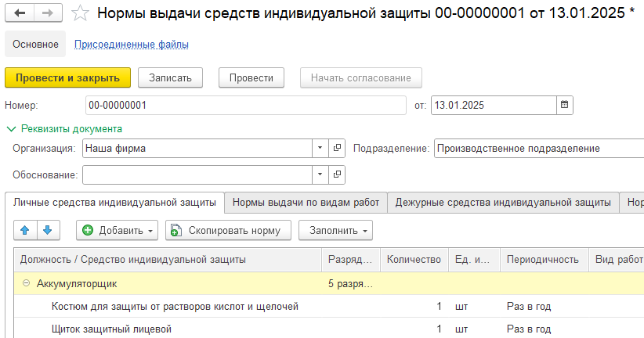Click into the Номер input field
Screen dimensions: 644x338
point(244,105)
